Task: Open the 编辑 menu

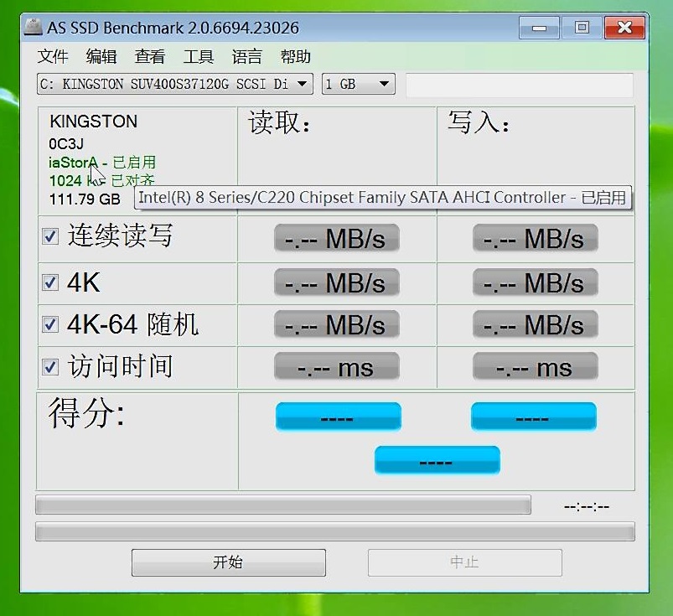Action: (x=101, y=56)
